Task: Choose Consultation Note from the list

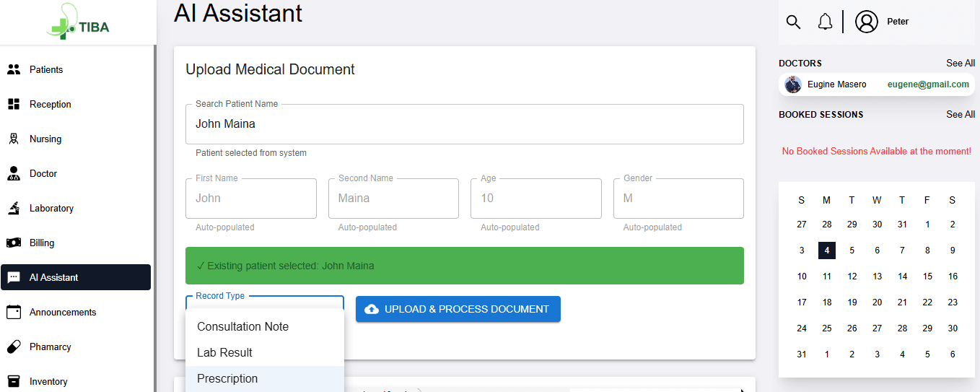Action: click(242, 326)
